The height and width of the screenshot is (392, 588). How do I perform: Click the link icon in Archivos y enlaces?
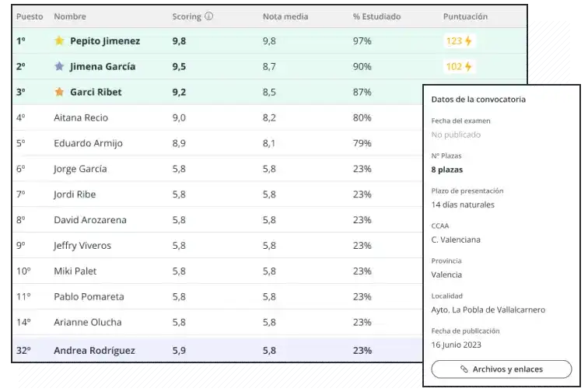click(464, 369)
